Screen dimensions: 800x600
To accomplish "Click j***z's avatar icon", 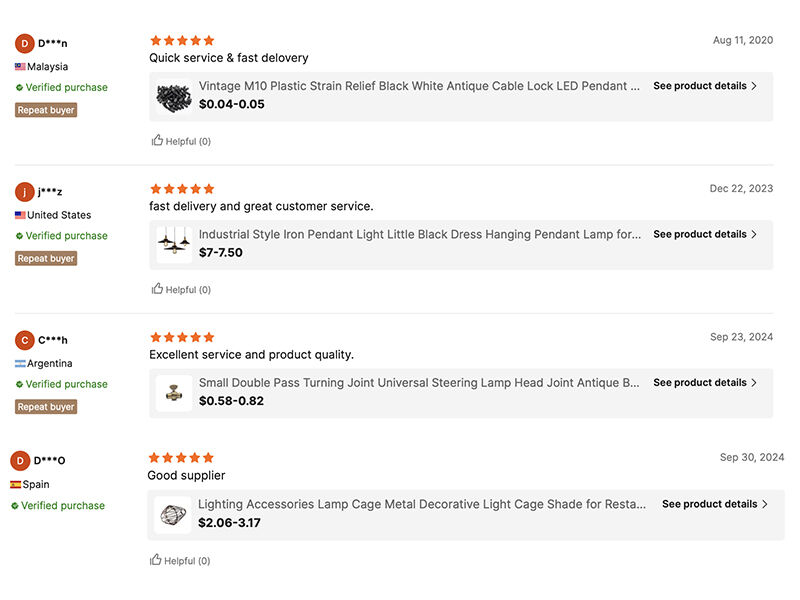I will click(x=23, y=191).
